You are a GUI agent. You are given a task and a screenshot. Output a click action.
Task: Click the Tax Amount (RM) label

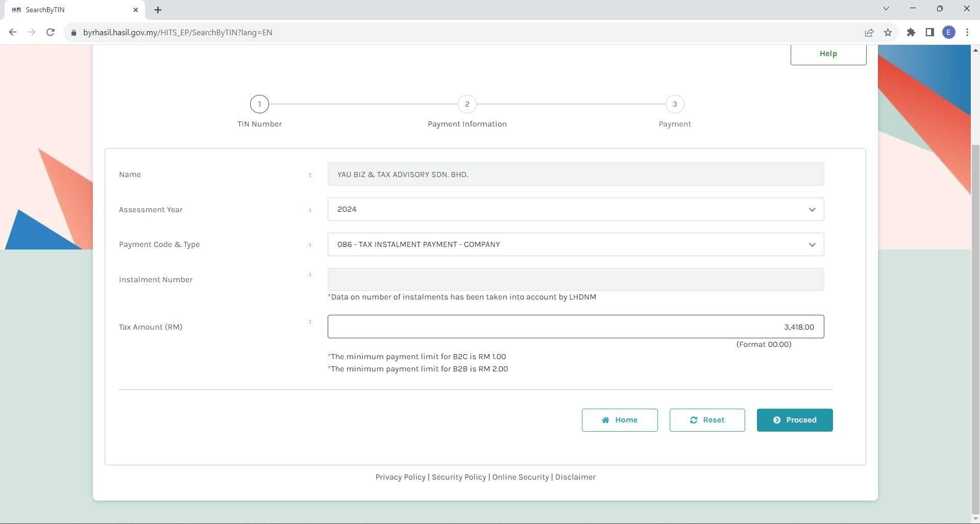point(151,327)
